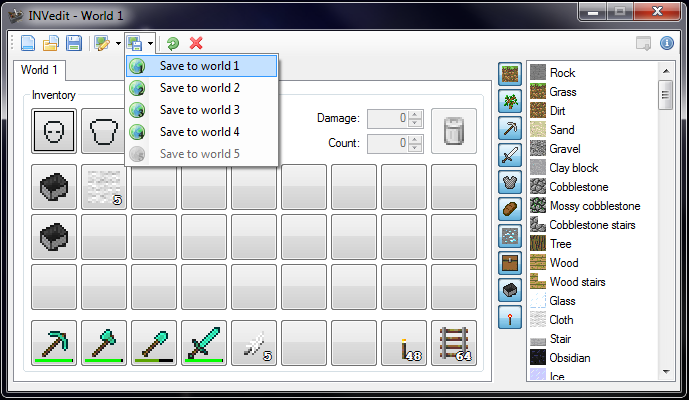Select the diamond axe slot
This screenshot has height=400, width=689.
point(104,343)
